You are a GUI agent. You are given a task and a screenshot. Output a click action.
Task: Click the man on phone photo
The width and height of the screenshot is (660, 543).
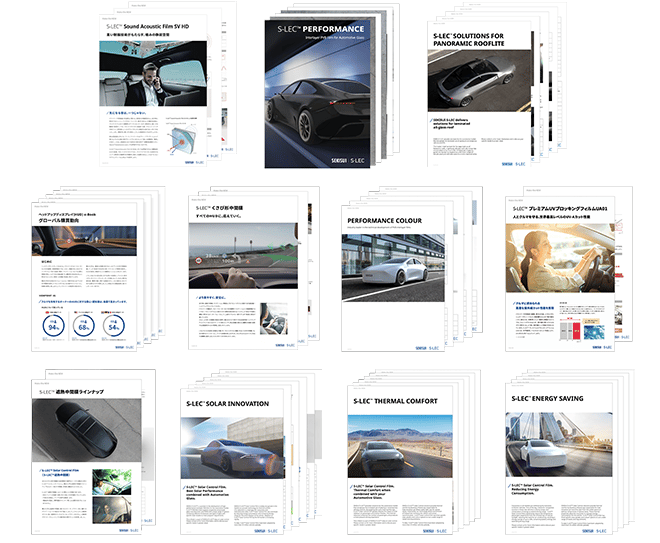coord(153,73)
